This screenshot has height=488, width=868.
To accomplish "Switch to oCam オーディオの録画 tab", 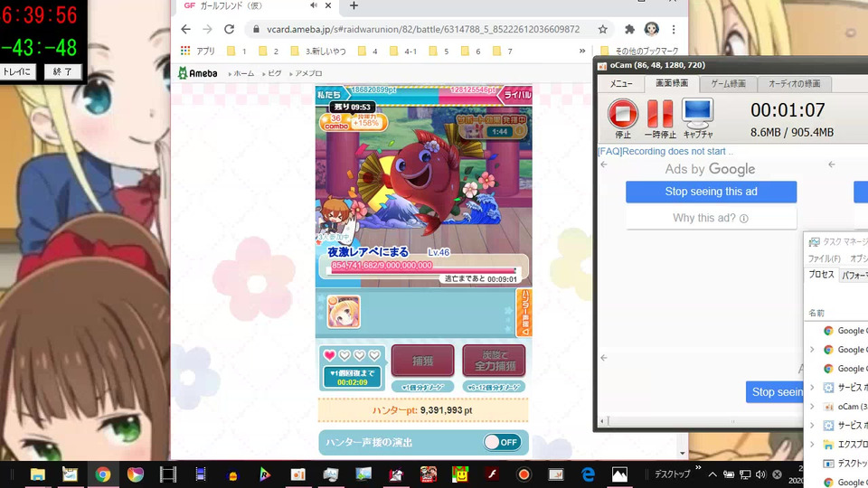I will pos(794,83).
